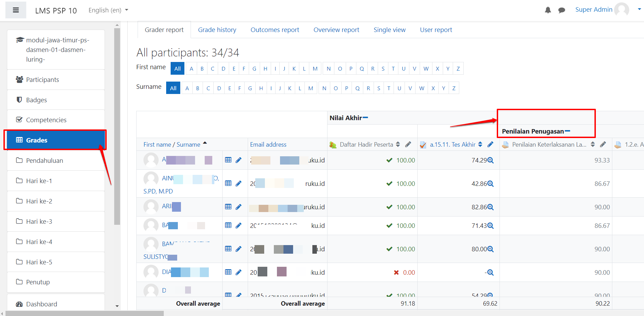Filter First name by All
Viewport: 644px width, 316px height.
[178, 69]
